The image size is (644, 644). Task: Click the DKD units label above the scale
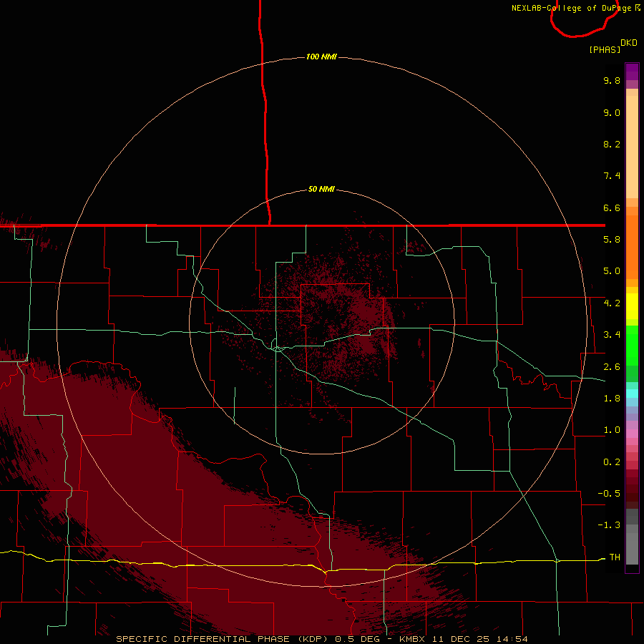tap(629, 43)
